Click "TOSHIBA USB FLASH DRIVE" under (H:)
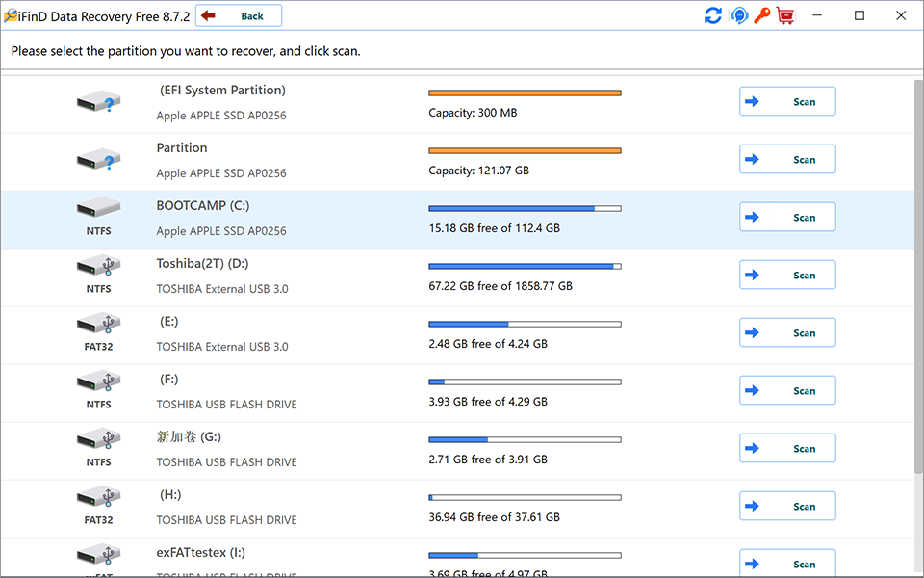This screenshot has height=578, width=924. pos(226,520)
